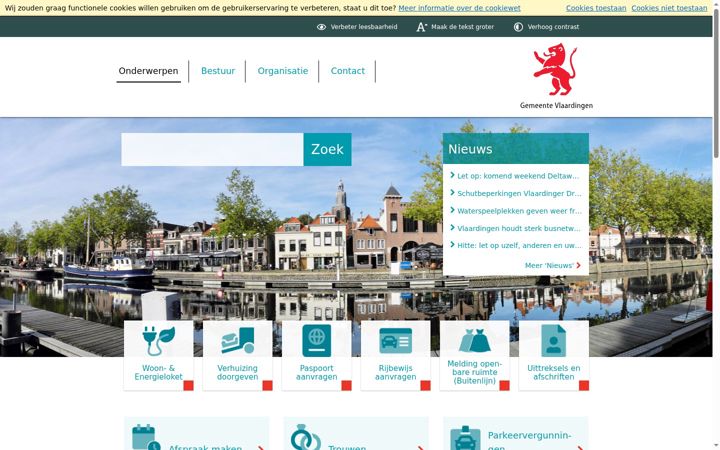Click the car icon for Parkeervergunningen
Viewport: 720px width, 450px height.
465,438
